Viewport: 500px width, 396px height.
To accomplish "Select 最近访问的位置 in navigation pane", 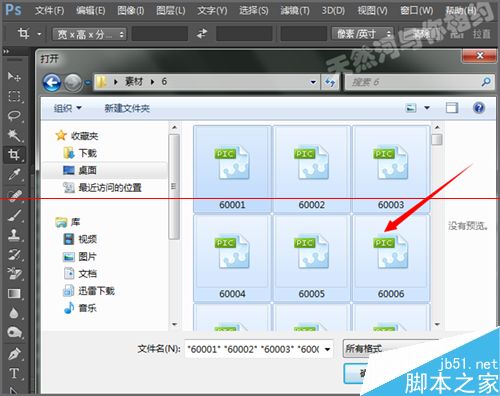I will (103, 188).
